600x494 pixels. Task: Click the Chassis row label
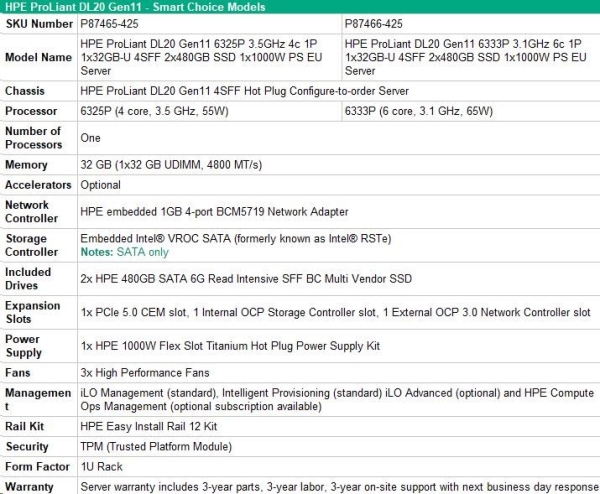click(25, 91)
